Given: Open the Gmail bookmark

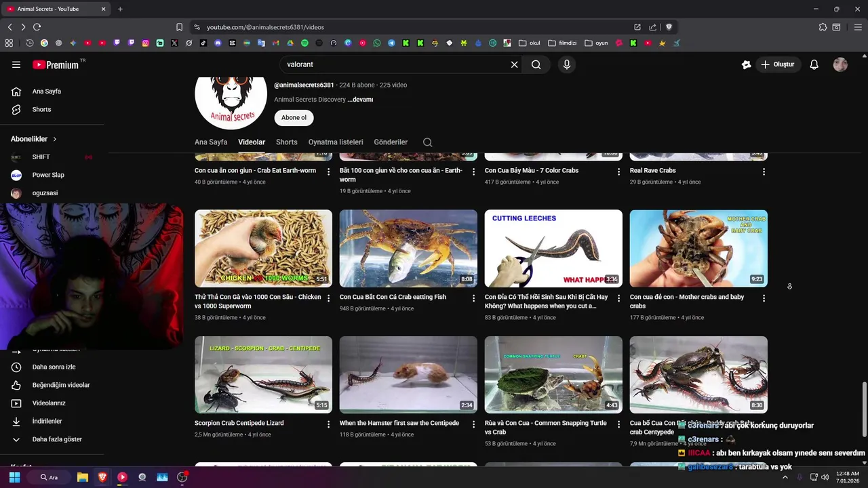Looking at the screenshot, I should tap(276, 43).
